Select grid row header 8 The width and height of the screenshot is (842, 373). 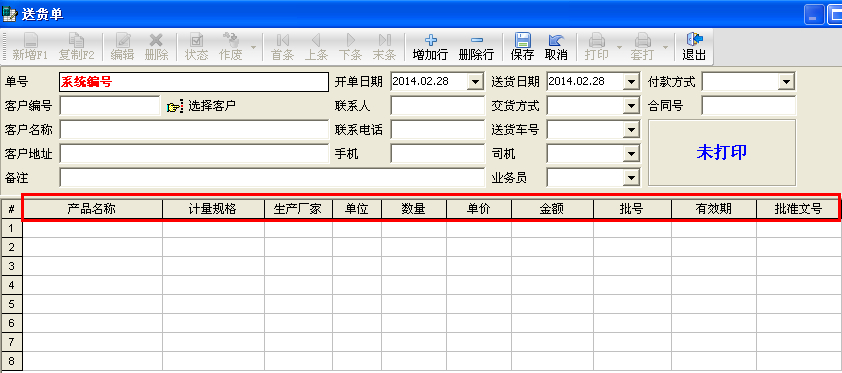coord(11,361)
